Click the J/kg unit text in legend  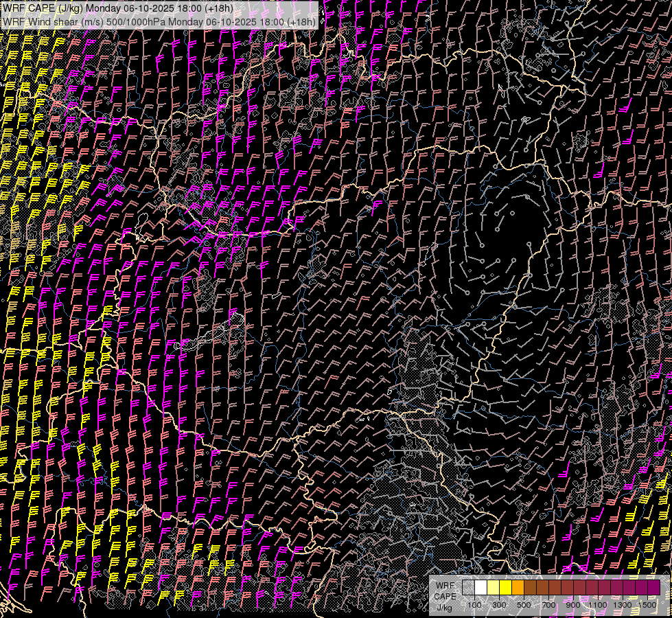[445, 607]
